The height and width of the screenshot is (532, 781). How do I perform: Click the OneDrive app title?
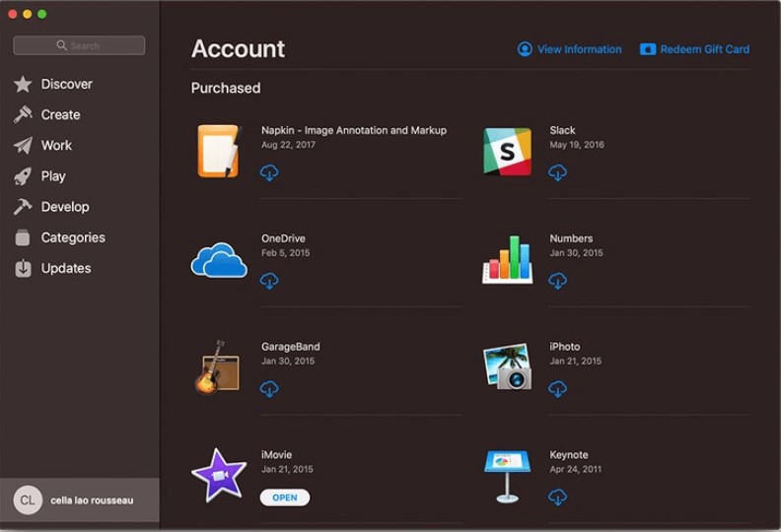point(283,238)
